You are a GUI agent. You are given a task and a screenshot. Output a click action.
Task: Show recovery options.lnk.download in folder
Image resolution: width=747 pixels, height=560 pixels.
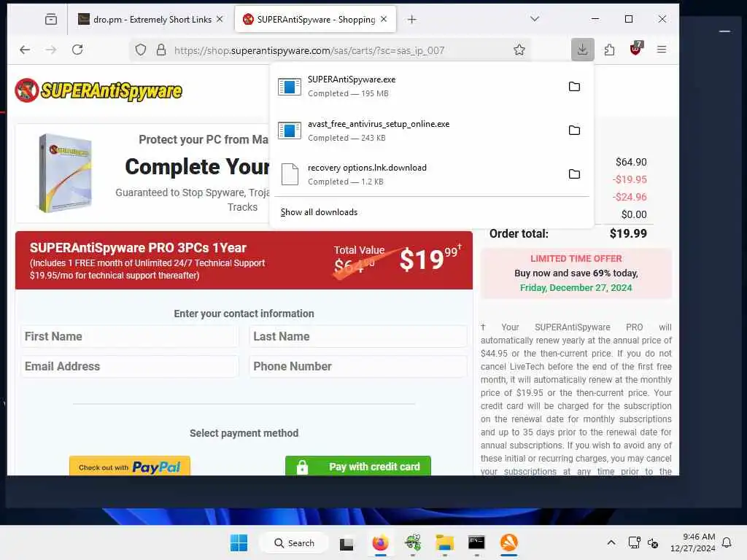[575, 174]
